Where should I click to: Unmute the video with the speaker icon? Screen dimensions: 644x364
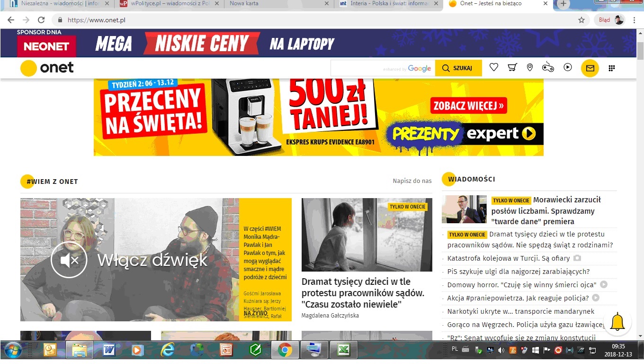[x=69, y=260]
